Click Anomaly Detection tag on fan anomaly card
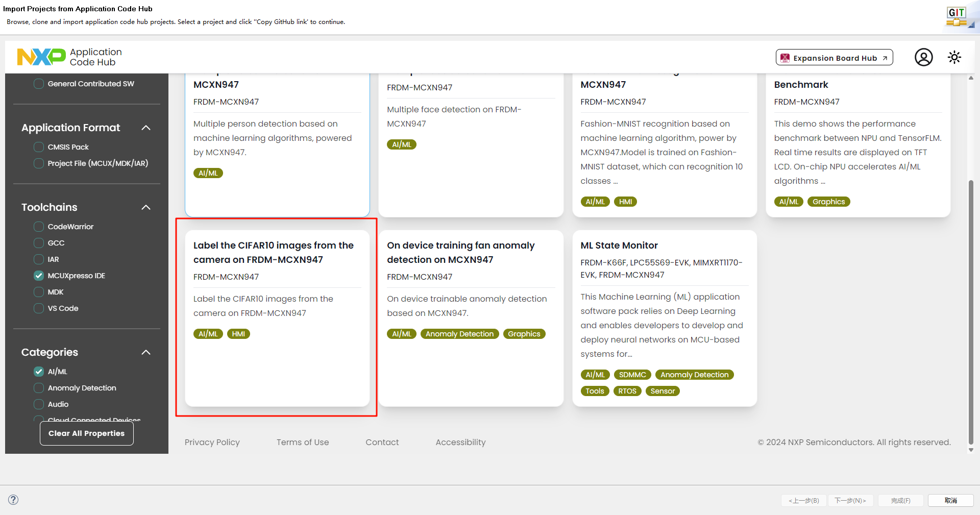 (x=459, y=334)
